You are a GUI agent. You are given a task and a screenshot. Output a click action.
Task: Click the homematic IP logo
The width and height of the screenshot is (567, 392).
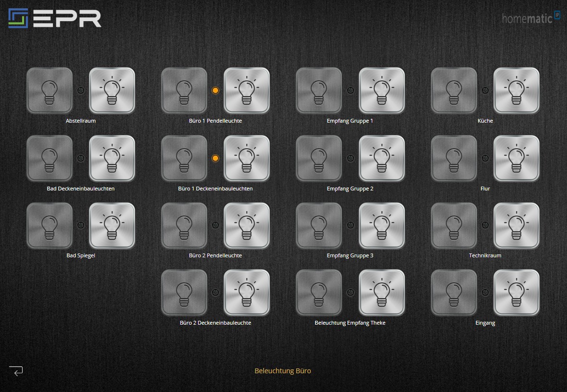(x=531, y=18)
